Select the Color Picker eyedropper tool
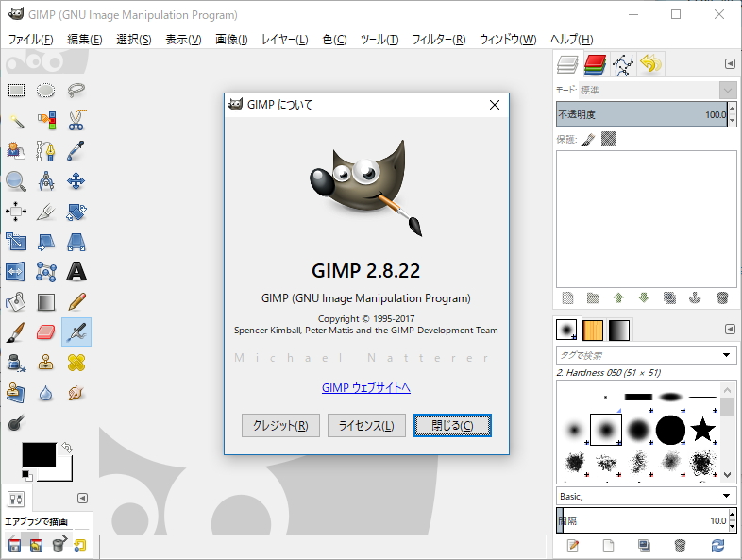Viewport: 742px width, 560px height. click(76, 151)
